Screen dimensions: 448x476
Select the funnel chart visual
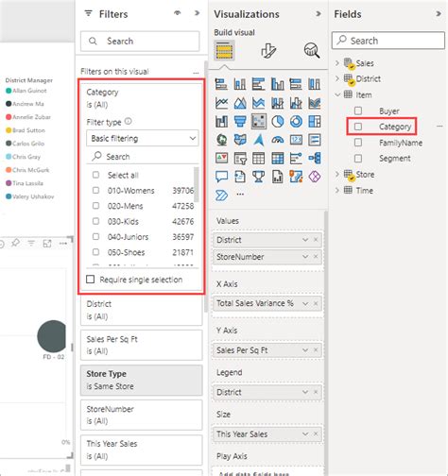[x=240, y=122]
